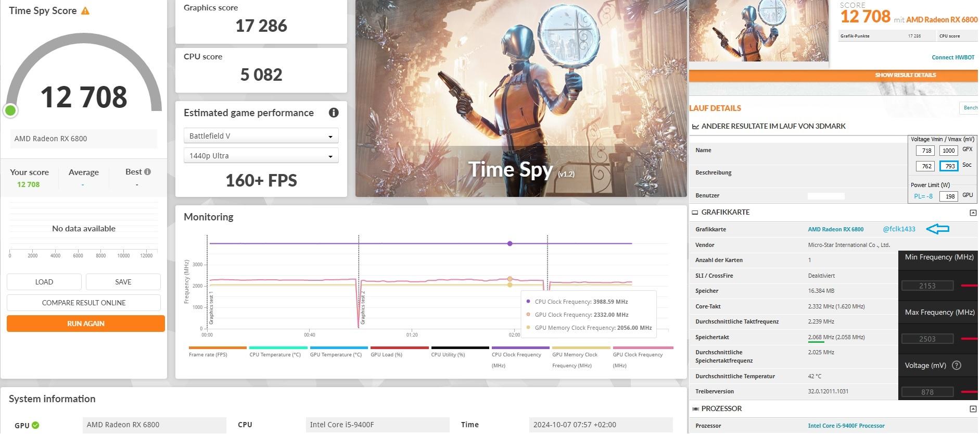Click the CPU field Intel Core i5-9400F
This screenshot has width=980, height=434.
click(x=377, y=425)
